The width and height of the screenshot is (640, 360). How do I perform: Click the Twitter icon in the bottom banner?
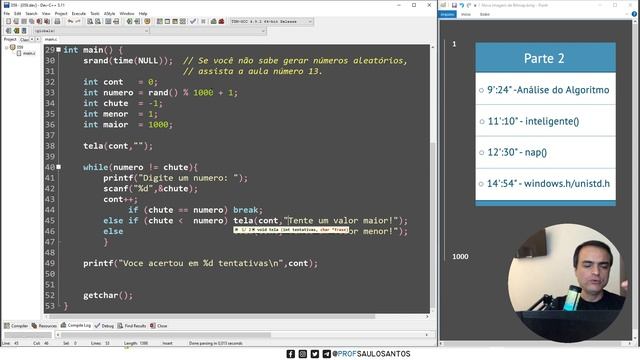315,354
